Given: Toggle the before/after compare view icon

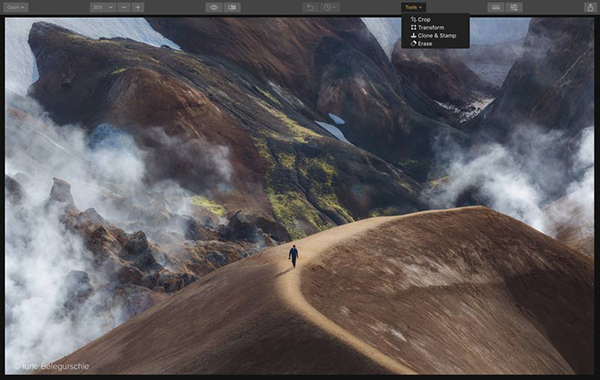Looking at the screenshot, I should tap(232, 7).
